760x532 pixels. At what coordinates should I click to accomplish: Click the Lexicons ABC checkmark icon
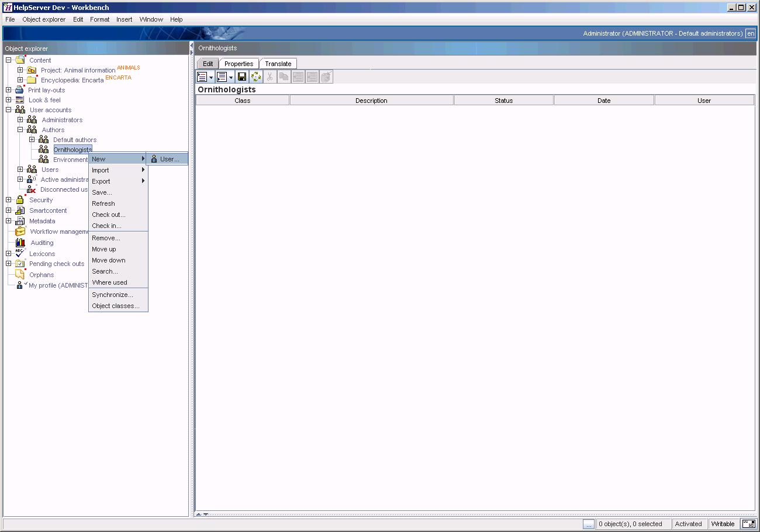(20, 254)
